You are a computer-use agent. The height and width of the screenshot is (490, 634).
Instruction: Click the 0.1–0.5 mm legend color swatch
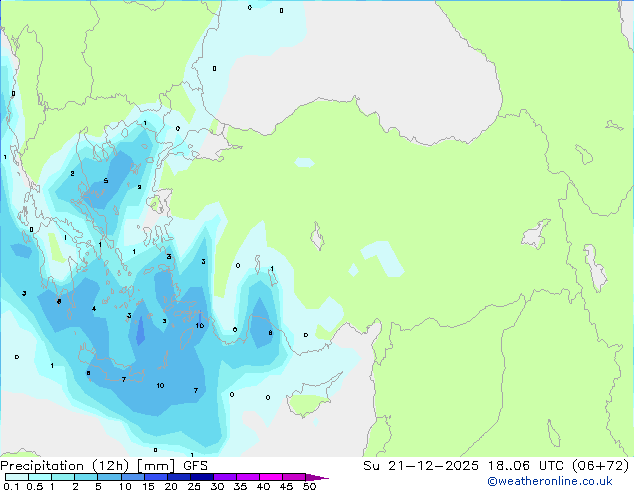(x=17, y=477)
